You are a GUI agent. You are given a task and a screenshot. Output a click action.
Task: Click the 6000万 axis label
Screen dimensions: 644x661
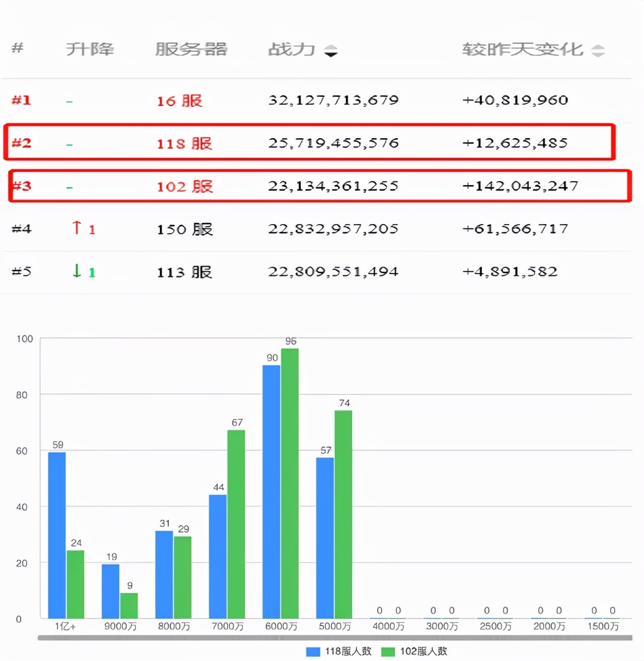point(281,626)
